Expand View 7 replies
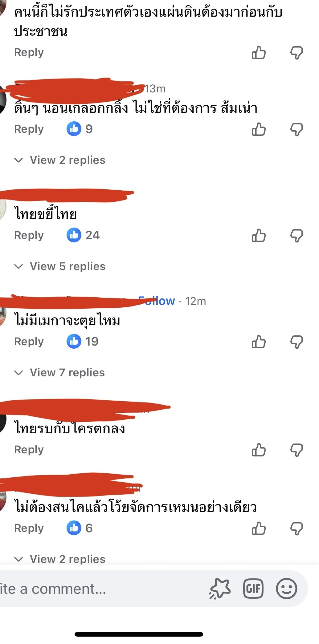This screenshot has width=319, height=644. pyautogui.click(x=59, y=372)
